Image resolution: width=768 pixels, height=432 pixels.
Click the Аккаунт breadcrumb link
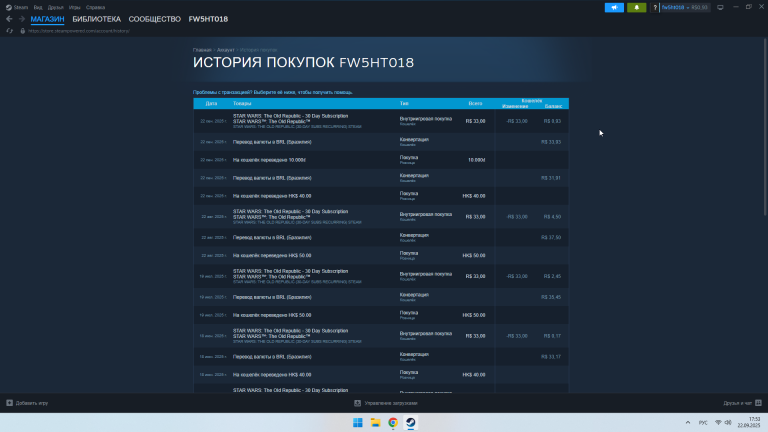coord(225,50)
